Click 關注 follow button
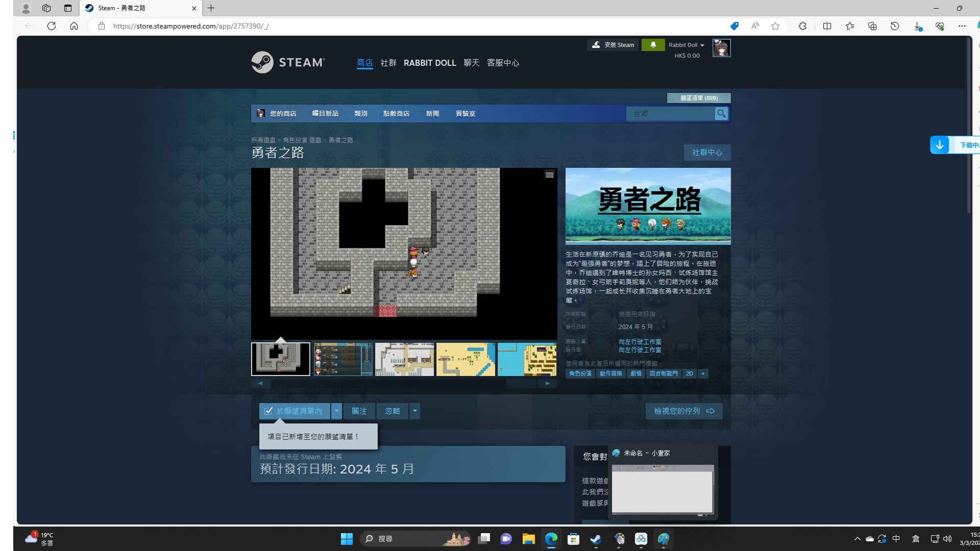Image resolution: width=980 pixels, height=551 pixels. (359, 411)
